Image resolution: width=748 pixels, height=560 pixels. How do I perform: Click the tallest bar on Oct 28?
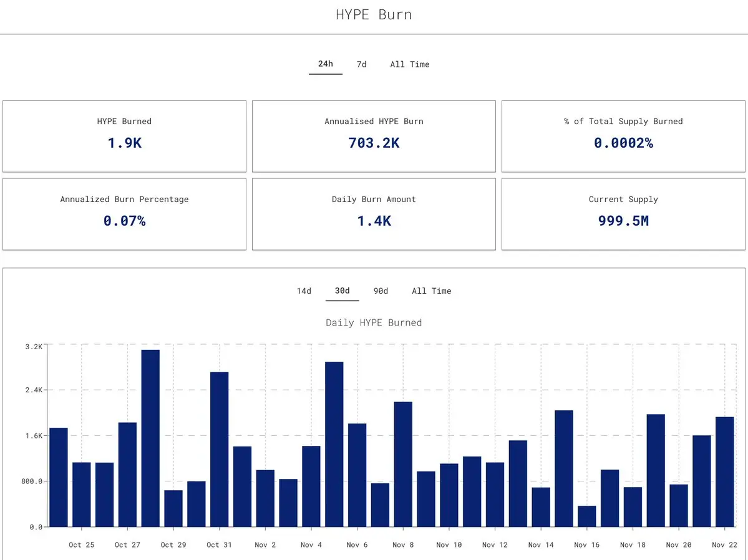point(151,438)
